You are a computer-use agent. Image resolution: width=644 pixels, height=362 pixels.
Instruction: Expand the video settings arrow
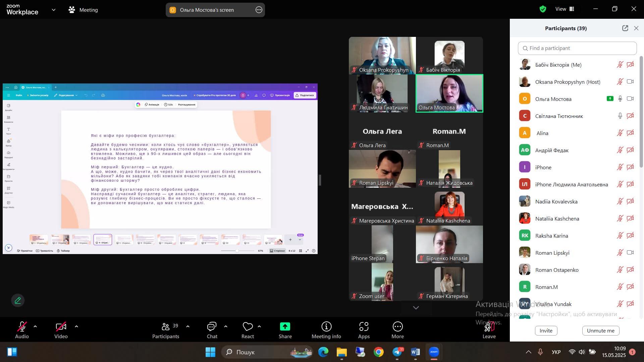point(76,326)
